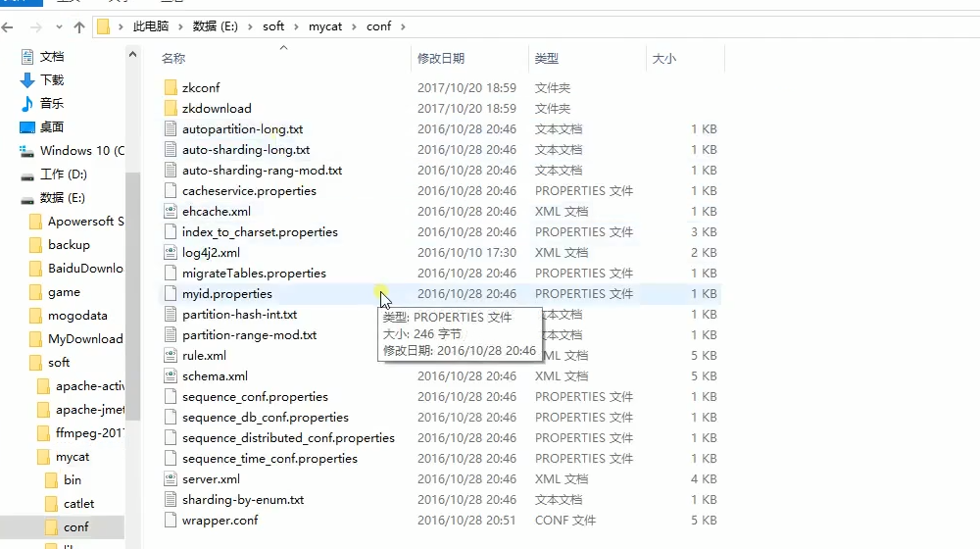This screenshot has width=980, height=549.
Task: Expand chevron between 此电脑 and 数据 (E:)
Action: [180, 26]
